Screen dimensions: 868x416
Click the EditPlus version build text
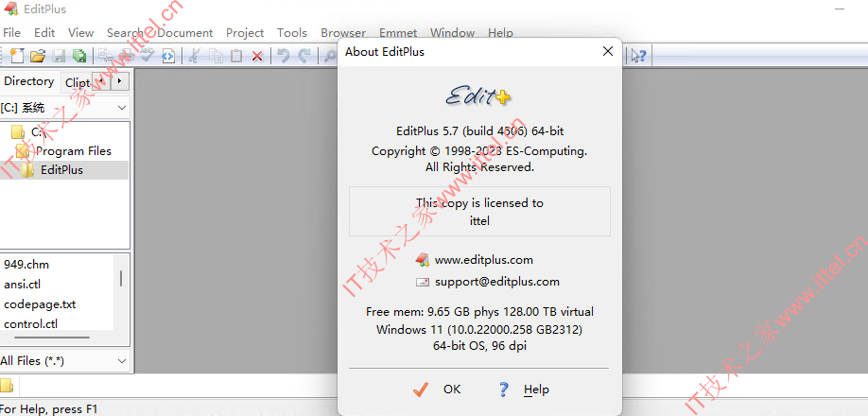click(x=480, y=131)
